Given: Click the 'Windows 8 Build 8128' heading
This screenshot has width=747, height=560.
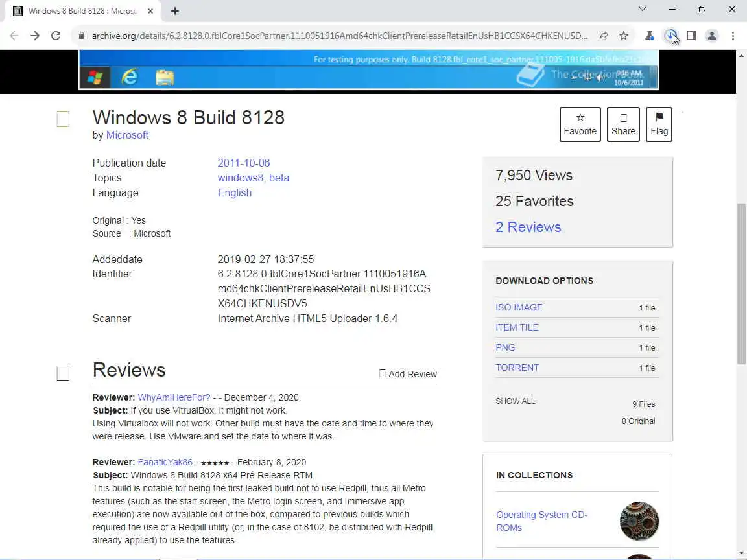Looking at the screenshot, I should tap(189, 117).
